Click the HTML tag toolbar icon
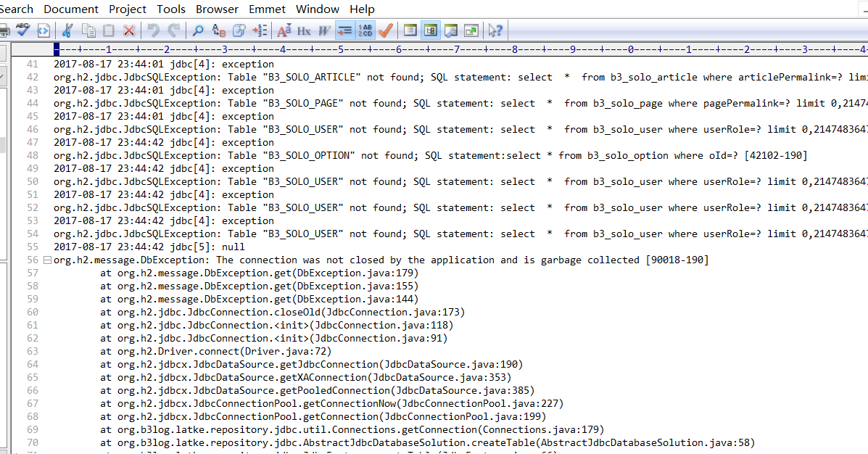This screenshot has width=868, height=454. [44, 30]
